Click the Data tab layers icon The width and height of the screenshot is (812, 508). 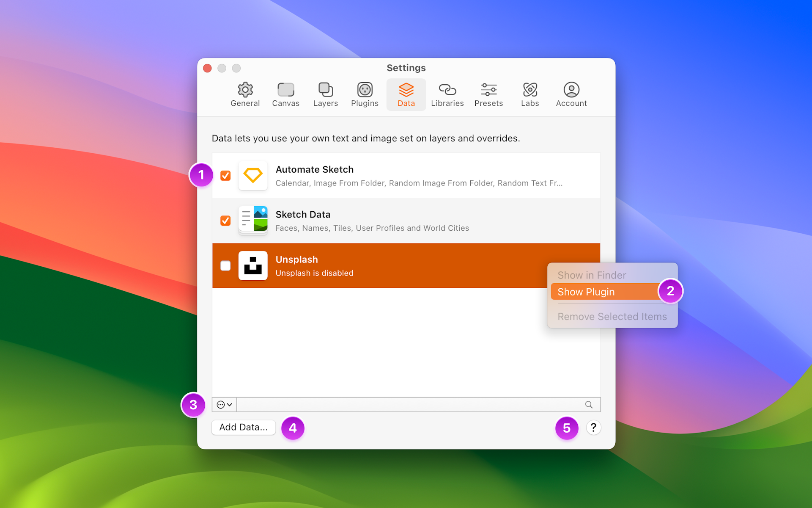click(x=406, y=90)
